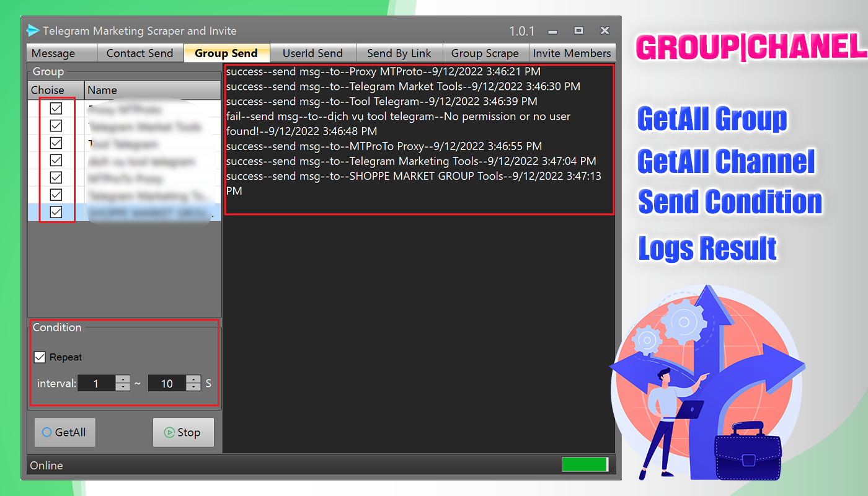Open the Invite Members tab
The width and height of the screenshot is (868, 496).
(572, 53)
